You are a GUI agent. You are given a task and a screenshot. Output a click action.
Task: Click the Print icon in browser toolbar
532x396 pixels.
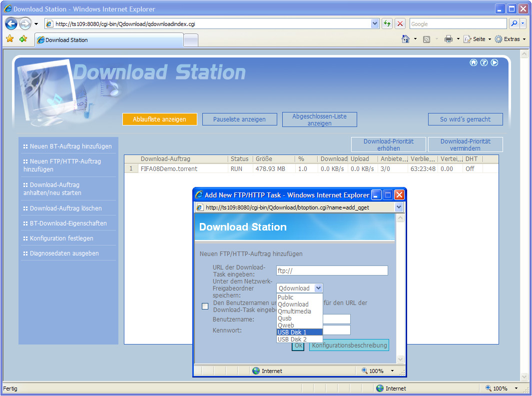(449, 39)
